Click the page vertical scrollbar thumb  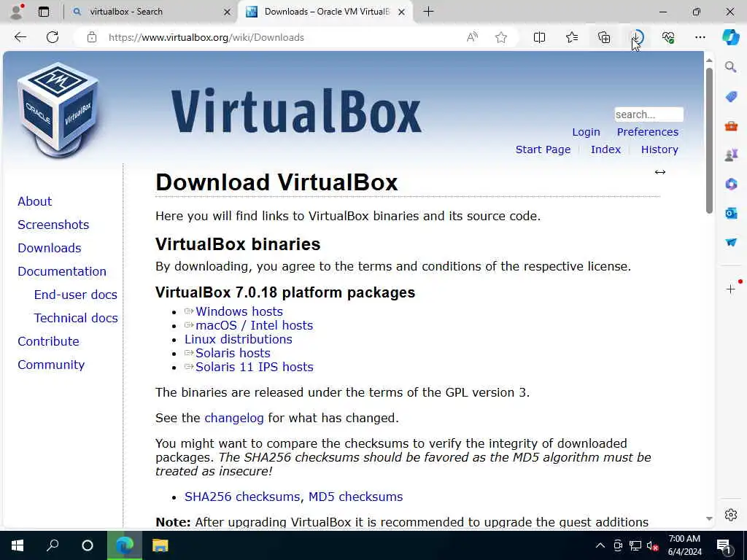(709, 141)
